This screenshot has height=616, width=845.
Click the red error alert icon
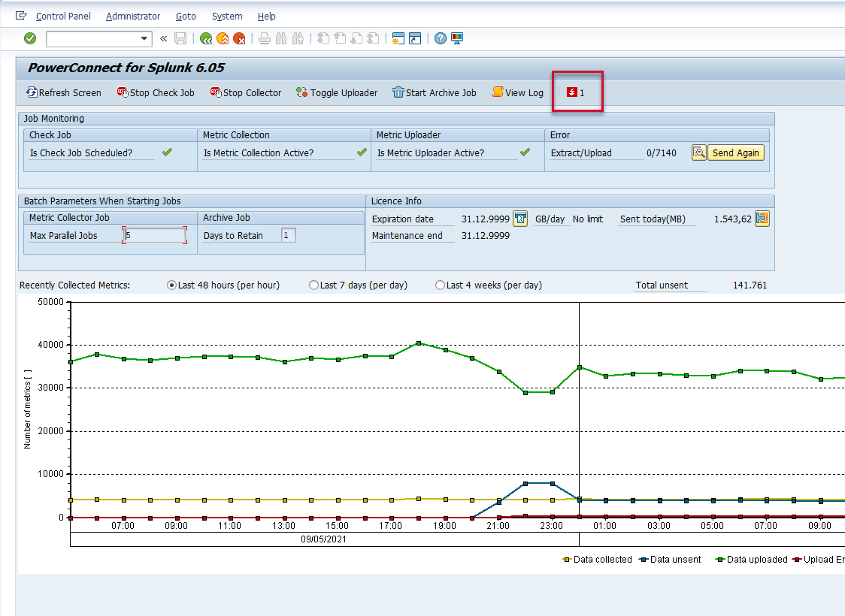click(572, 92)
